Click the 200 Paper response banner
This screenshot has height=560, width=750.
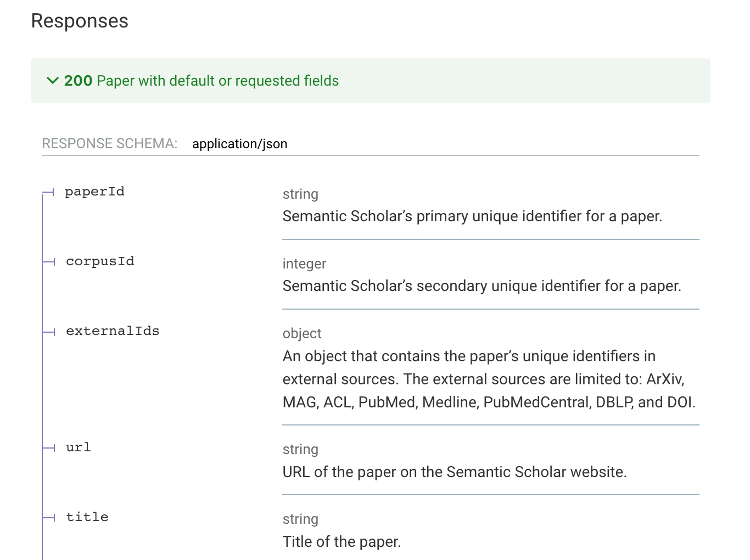click(202, 81)
